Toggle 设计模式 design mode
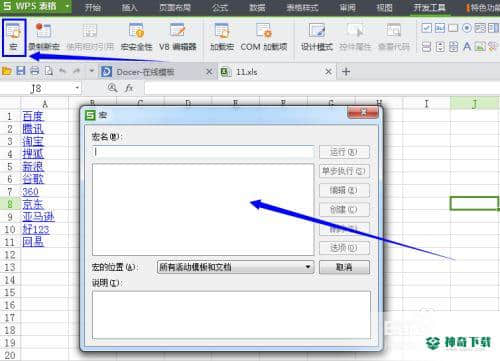This screenshot has height=361, width=500. (x=317, y=37)
